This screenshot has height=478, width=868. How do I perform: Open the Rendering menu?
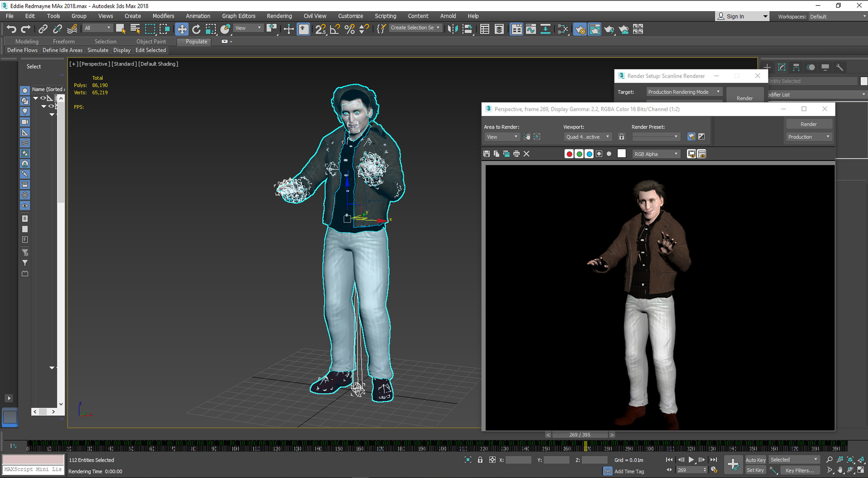tap(279, 16)
